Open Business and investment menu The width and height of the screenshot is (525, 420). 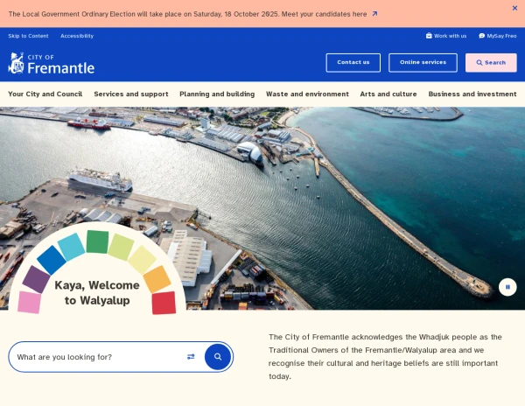click(472, 94)
